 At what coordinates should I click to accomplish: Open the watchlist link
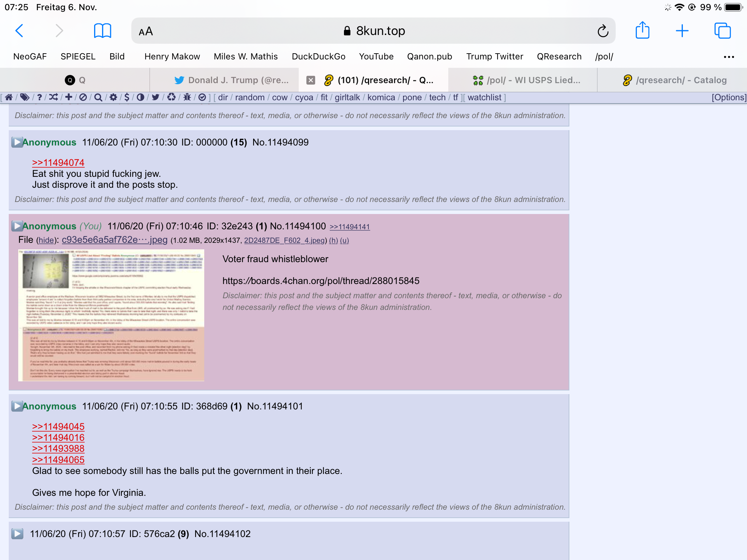[484, 97]
